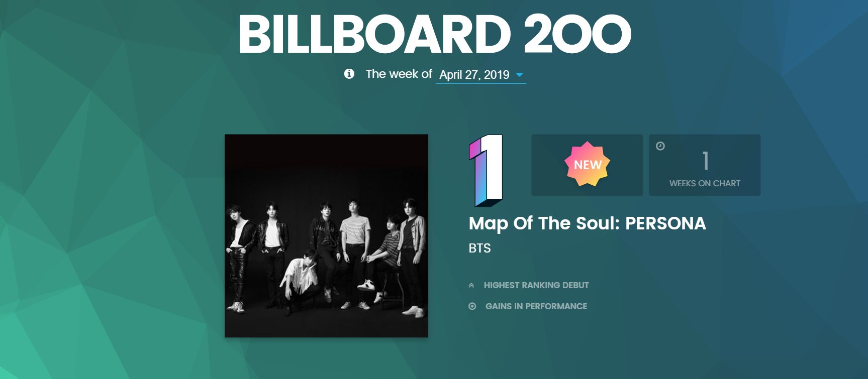868x379 pixels.
Task: Open the April 27, 2019 date selector
Action: click(x=474, y=75)
